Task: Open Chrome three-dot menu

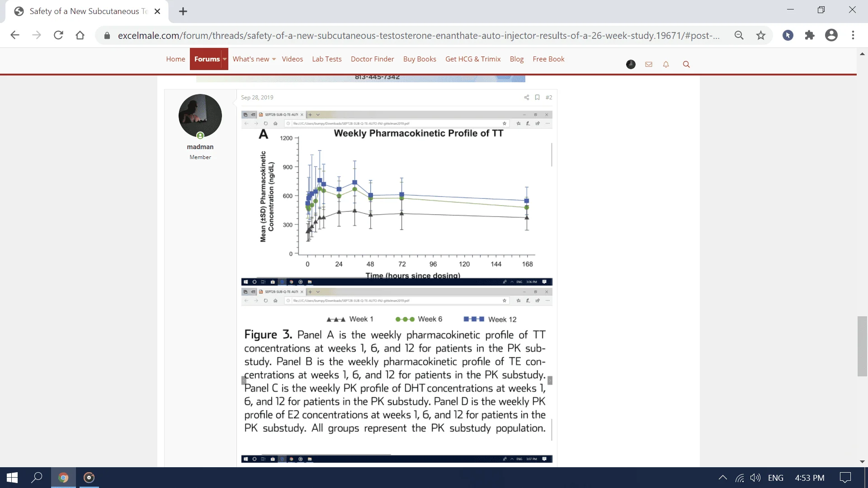Action: coord(853,35)
